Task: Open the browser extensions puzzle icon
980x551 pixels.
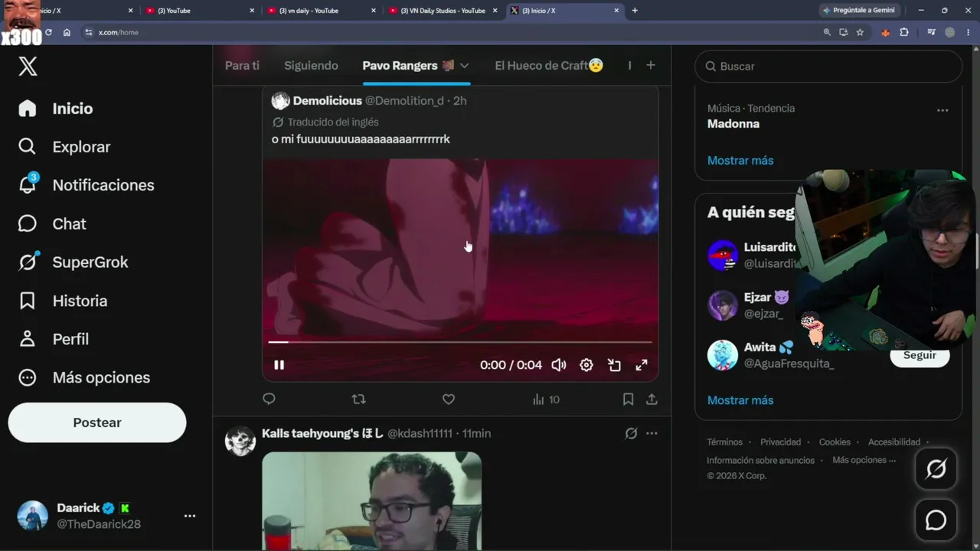Action: [904, 32]
